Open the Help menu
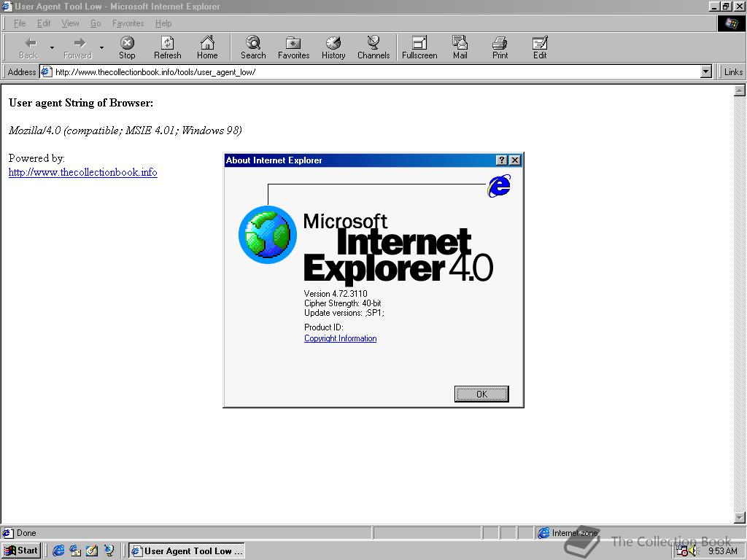 [x=163, y=23]
